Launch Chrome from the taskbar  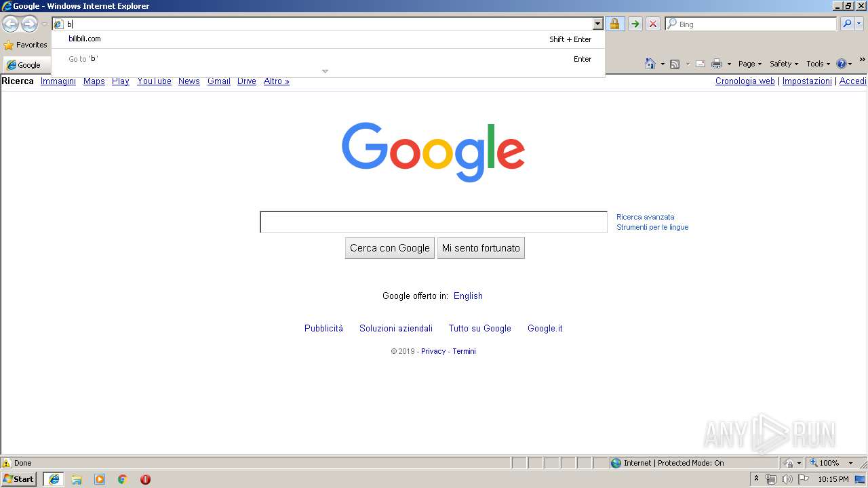[x=122, y=479]
